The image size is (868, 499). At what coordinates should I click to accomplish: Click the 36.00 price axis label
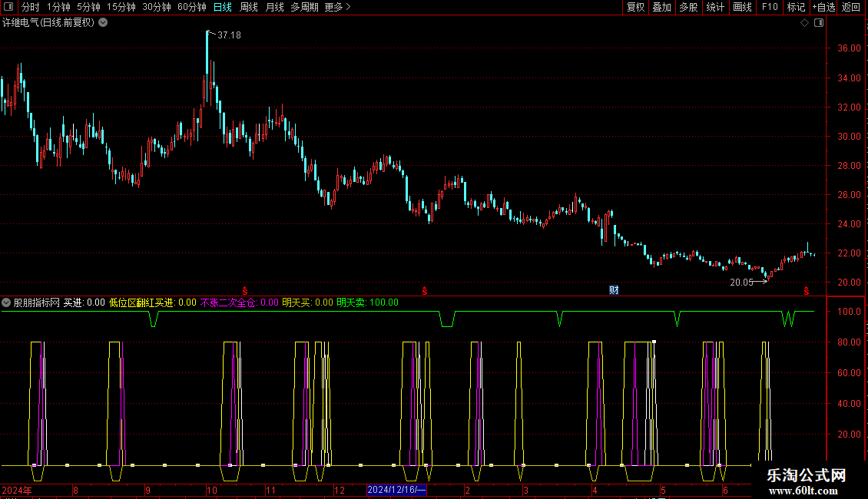(x=849, y=48)
